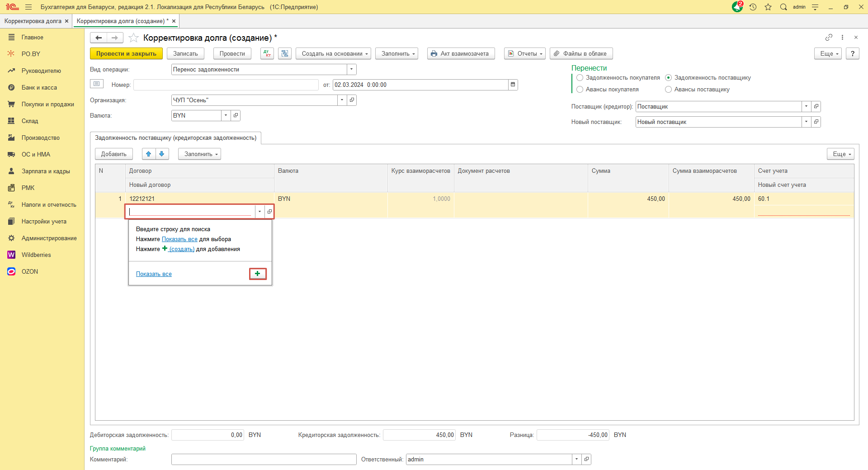This screenshot has width=868, height=470.
Task: Open Покупки и продажи section
Action: pos(48,104)
